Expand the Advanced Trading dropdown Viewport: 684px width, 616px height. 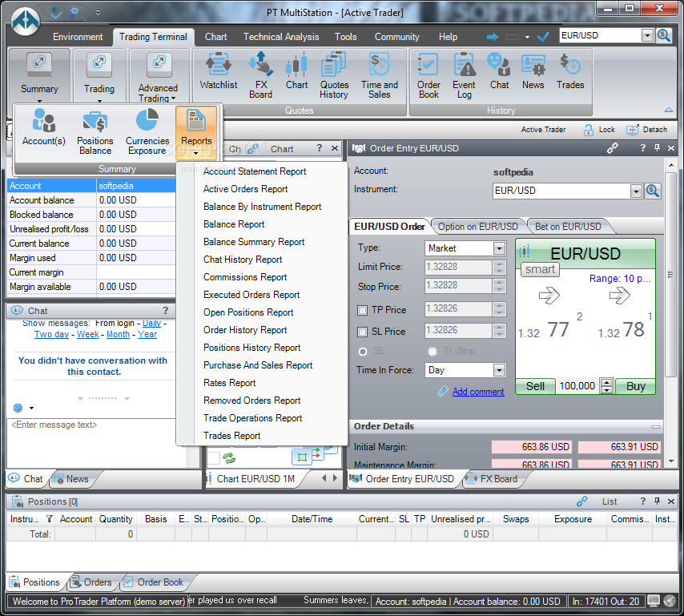click(173, 99)
